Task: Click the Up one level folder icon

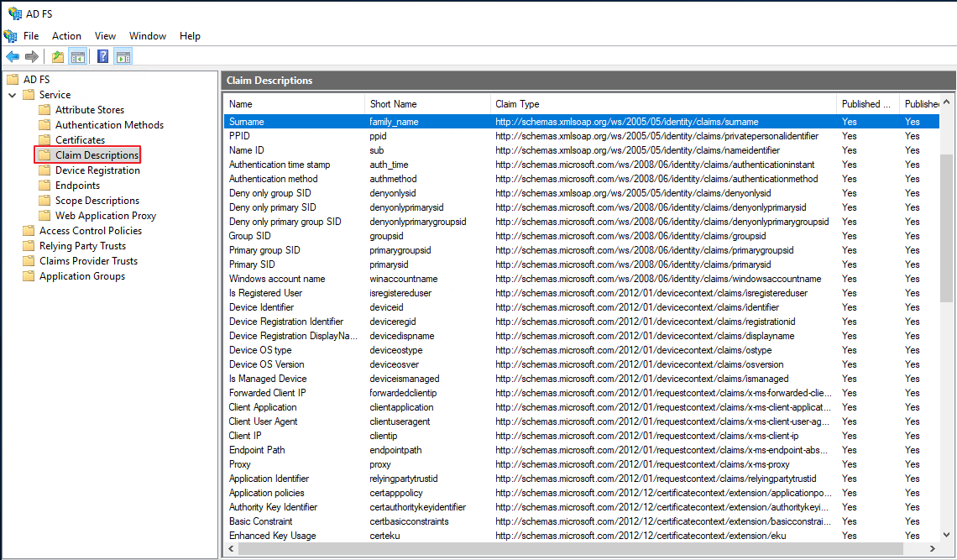Action: (57, 57)
